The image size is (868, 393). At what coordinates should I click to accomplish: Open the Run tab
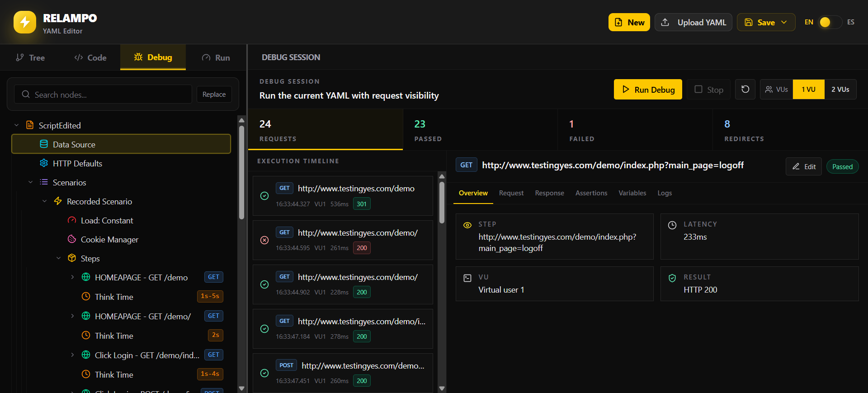click(x=216, y=57)
